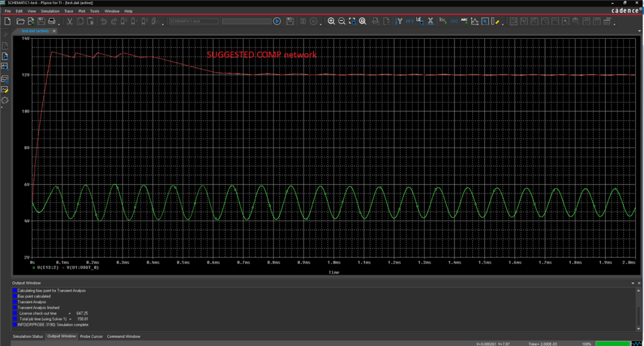
Task: Click the Copy icon
Action: coord(80,21)
